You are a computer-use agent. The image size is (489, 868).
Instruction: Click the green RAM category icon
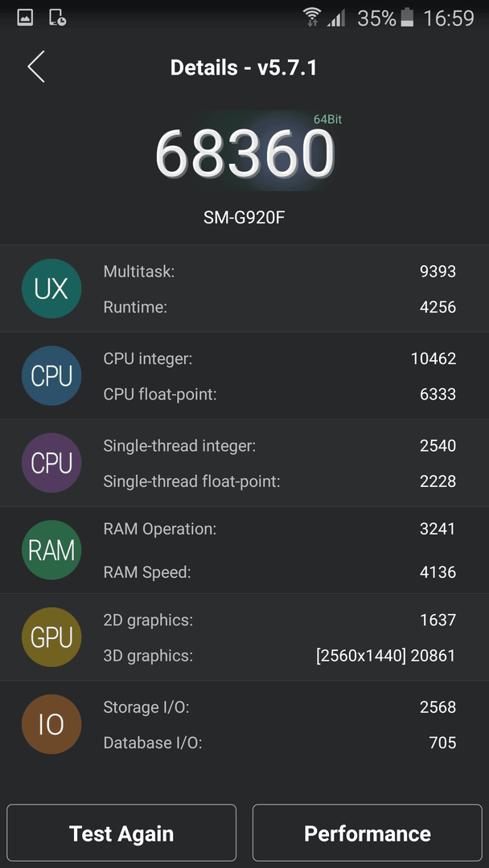(51, 550)
